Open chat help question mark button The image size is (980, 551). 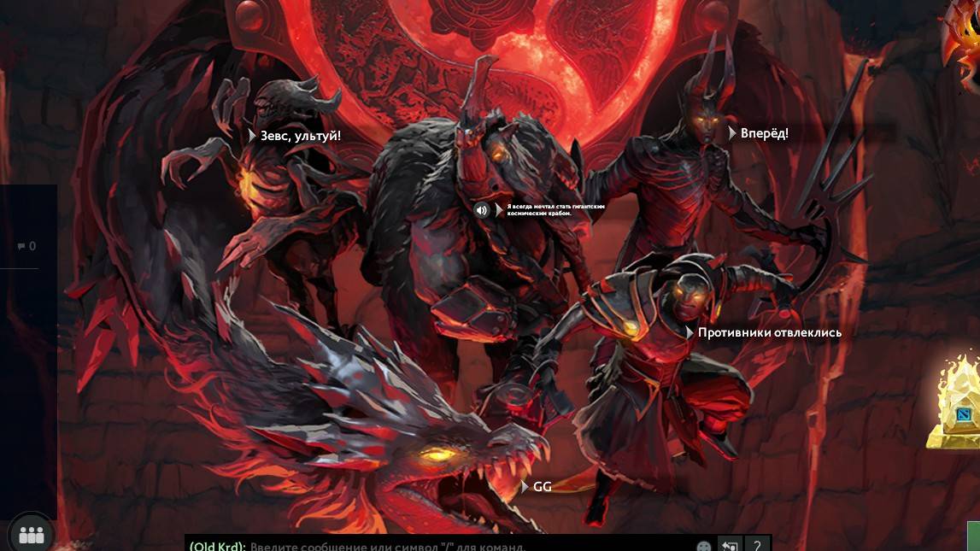[757, 545]
